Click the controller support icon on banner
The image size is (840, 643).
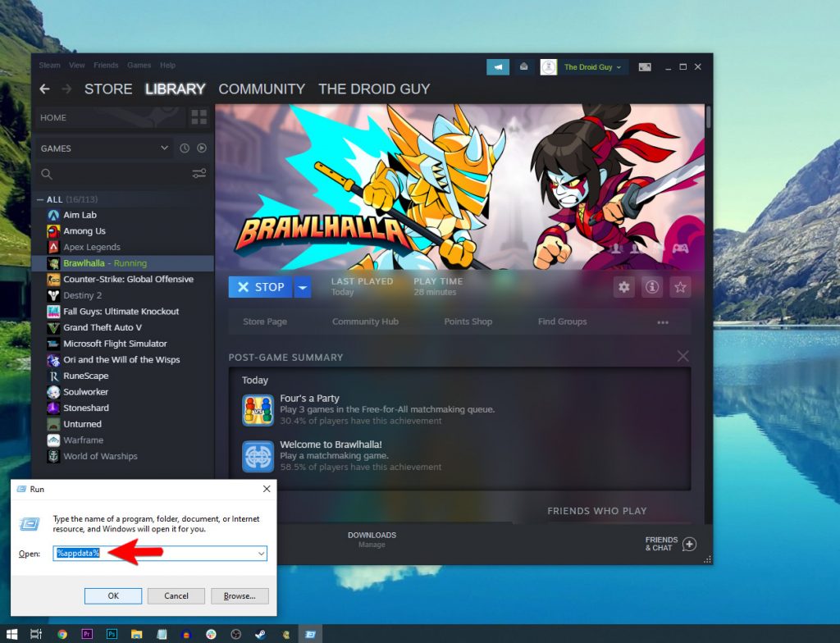point(680,248)
